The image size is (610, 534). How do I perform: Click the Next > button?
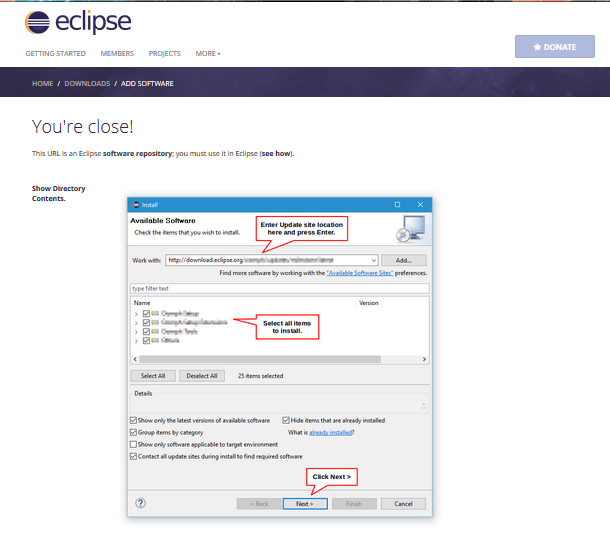click(x=305, y=504)
